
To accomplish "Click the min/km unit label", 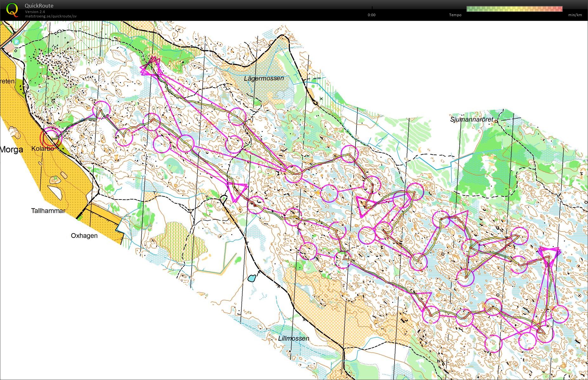I will (x=575, y=15).
